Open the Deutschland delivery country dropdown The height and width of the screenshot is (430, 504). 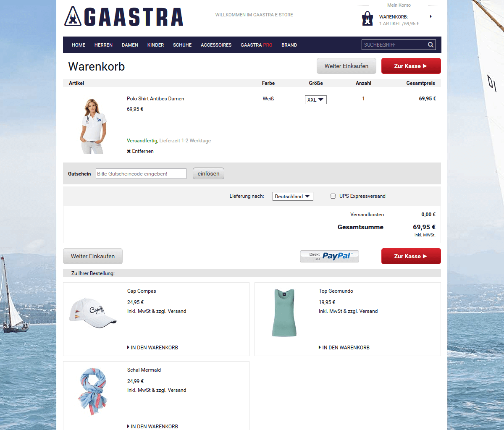click(x=293, y=197)
